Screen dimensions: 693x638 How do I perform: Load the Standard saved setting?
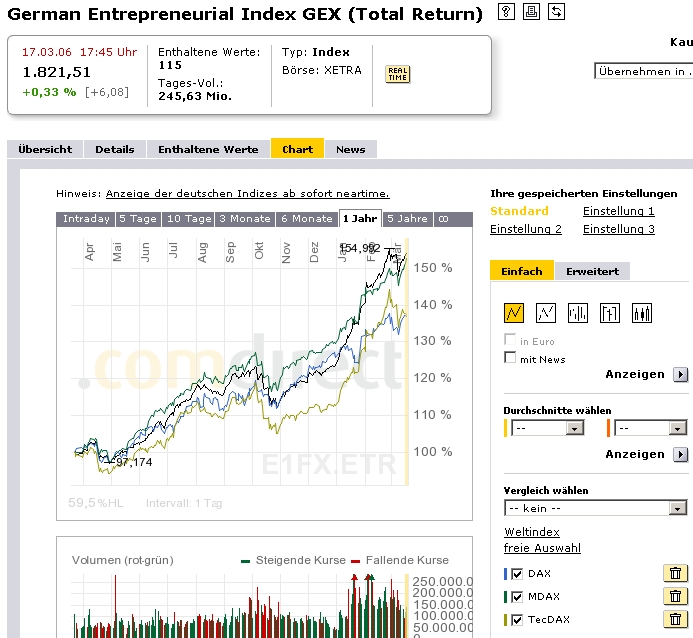(x=519, y=211)
